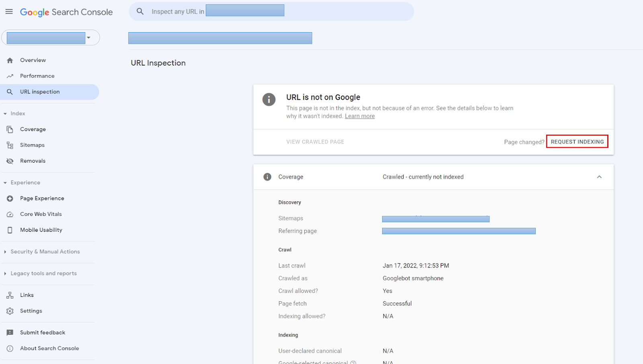This screenshot has height=364, width=643.
Task: Click the Links network icon
Action: tap(10, 295)
